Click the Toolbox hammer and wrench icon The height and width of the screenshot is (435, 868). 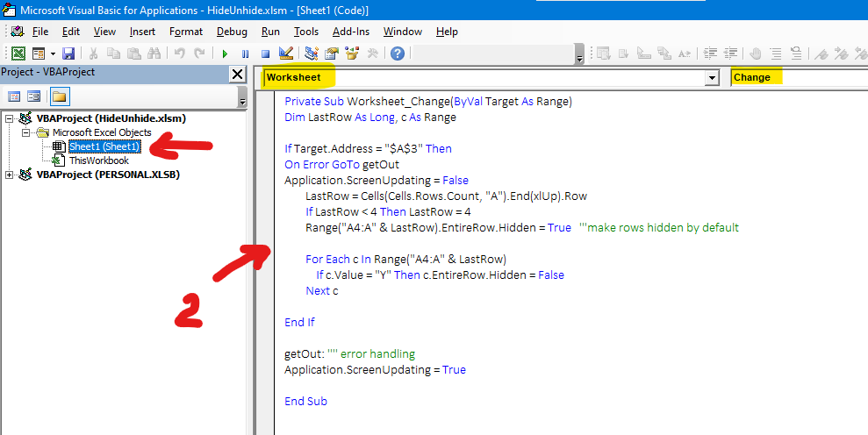coord(372,53)
